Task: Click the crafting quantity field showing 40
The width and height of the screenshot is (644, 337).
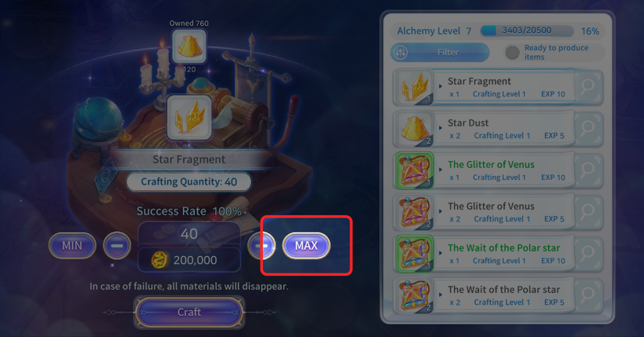Action: [x=189, y=234]
